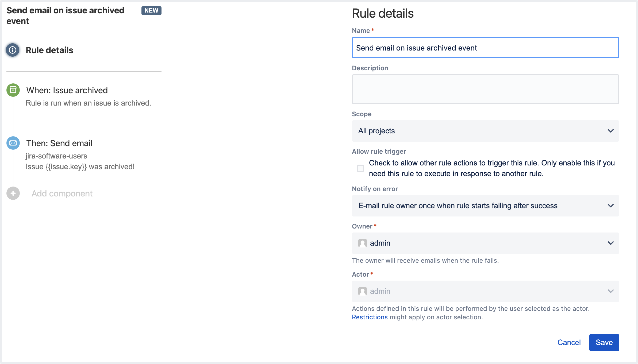Click the Scope field label
638x364 pixels.
click(362, 114)
